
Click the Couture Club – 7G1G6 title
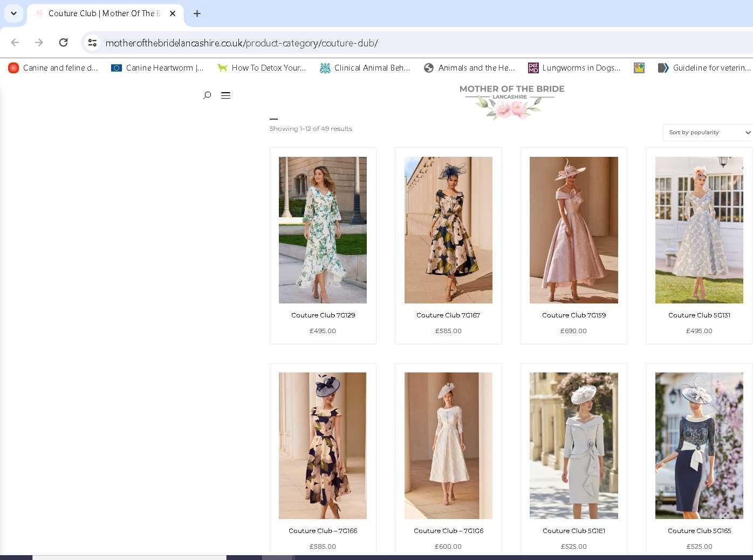[x=448, y=531]
